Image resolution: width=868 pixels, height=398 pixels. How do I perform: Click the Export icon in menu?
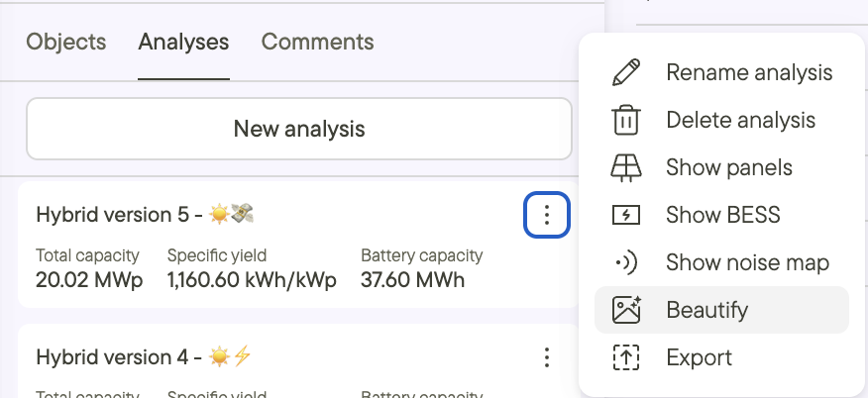pos(625,357)
